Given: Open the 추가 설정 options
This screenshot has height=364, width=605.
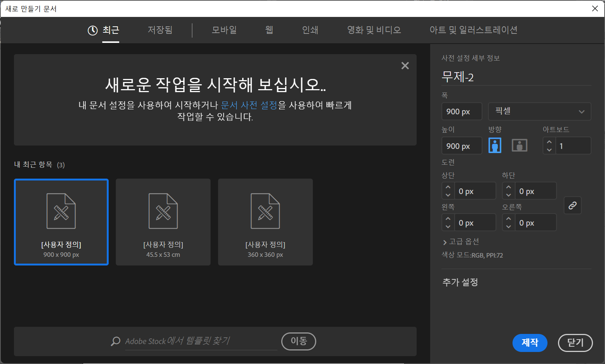Looking at the screenshot, I should [460, 282].
